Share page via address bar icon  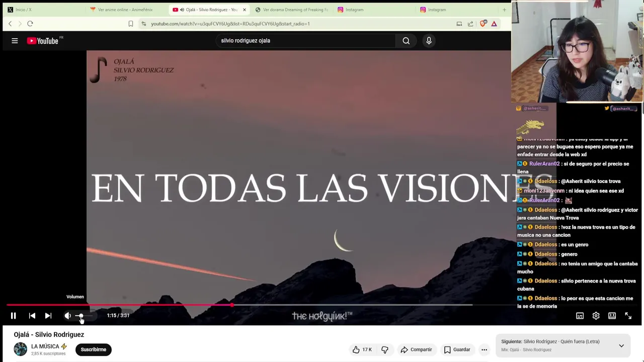click(x=470, y=24)
